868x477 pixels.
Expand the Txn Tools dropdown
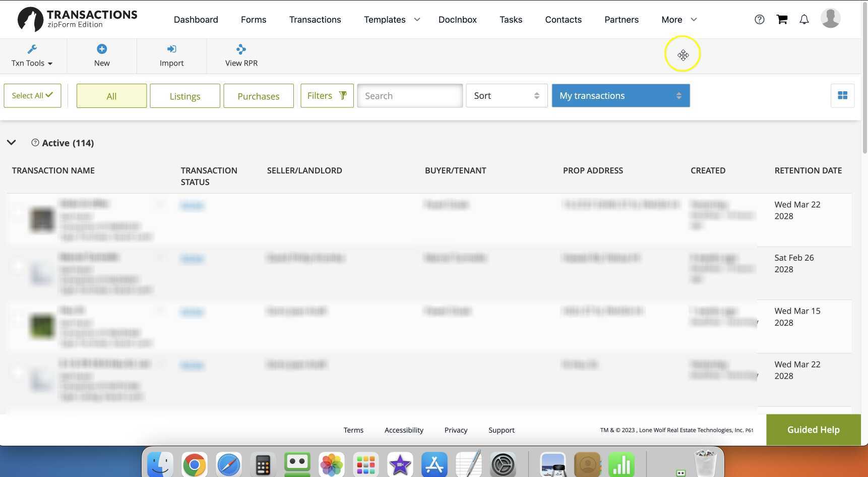pos(32,55)
